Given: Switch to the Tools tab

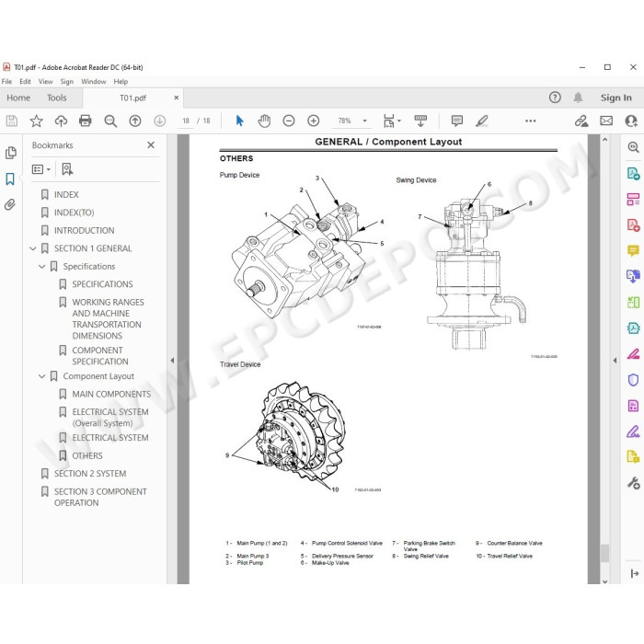Looking at the screenshot, I should 56,98.
